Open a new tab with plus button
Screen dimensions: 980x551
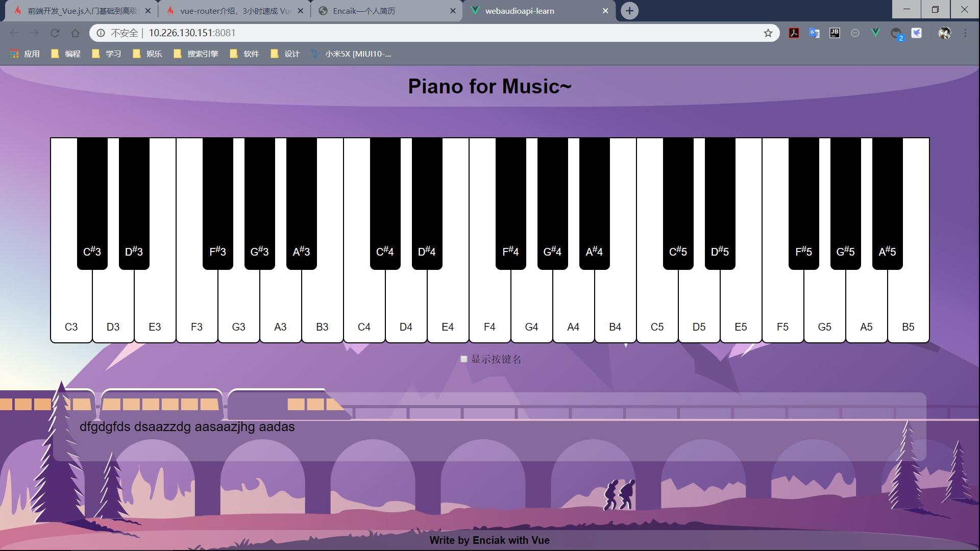[629, 11]
